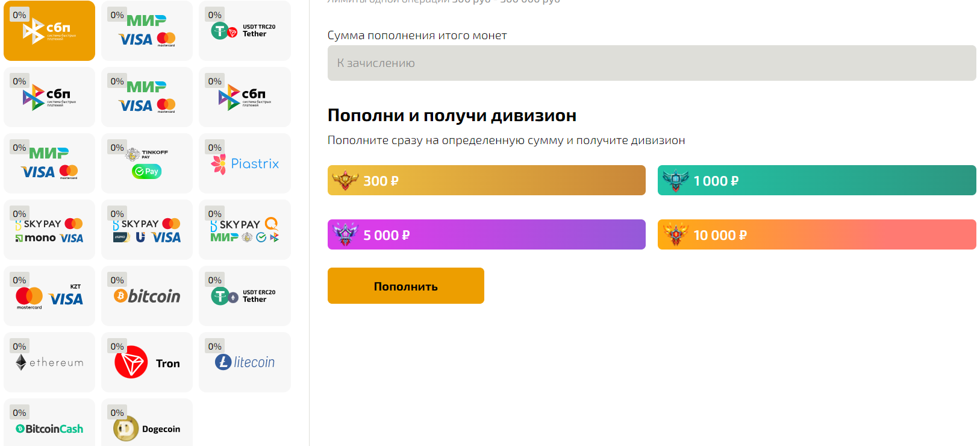
Task: Select SkyPay mono VISA payment tile
Action: click(49, 230)
